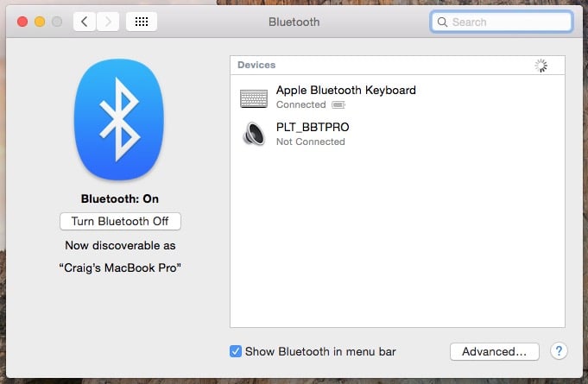The height and width of the screenshot is (384, 588).
Task: Show all preferences via grid icon
Action: pyautogui.click(x=142, y=22)
